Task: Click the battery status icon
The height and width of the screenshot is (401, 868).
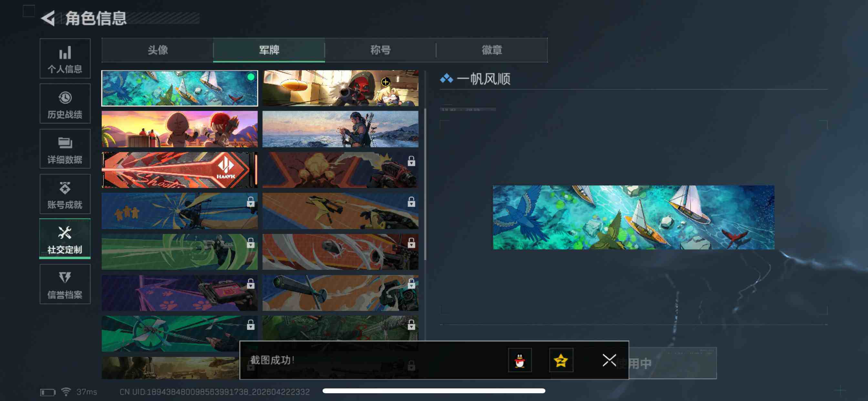Action: (47, 392)
